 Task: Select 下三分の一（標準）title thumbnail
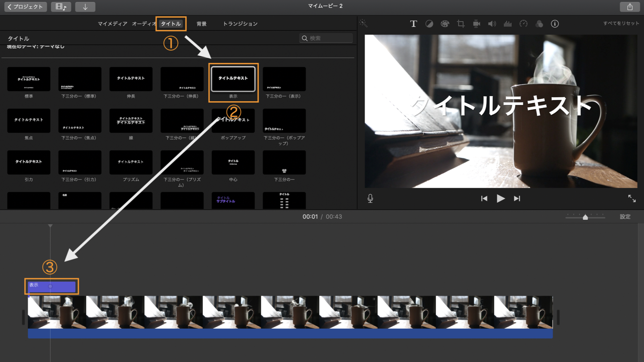pos(80,79)
